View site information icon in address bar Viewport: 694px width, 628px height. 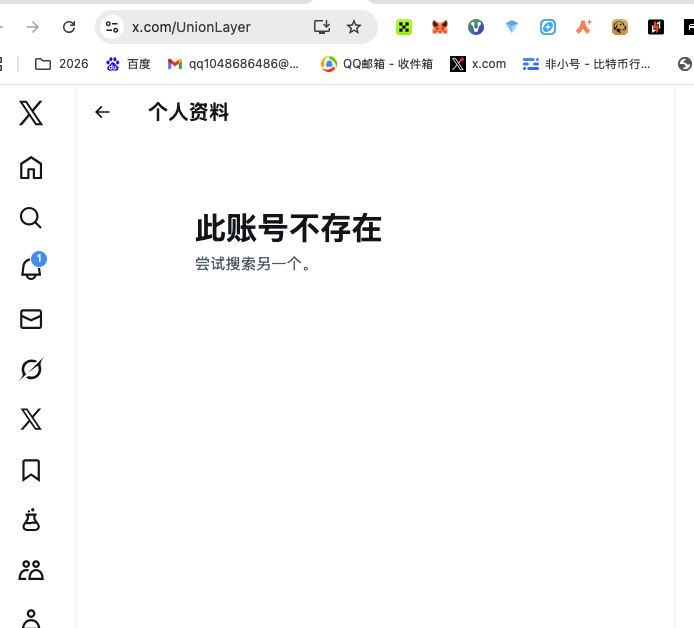click(x=112, y=27)
